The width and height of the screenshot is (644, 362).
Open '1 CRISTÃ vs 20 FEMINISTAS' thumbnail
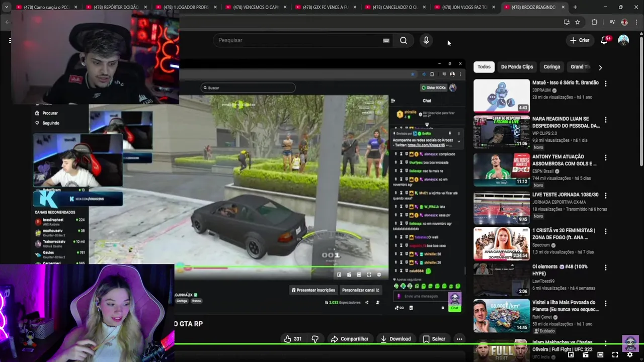click(x=502, y=244)
